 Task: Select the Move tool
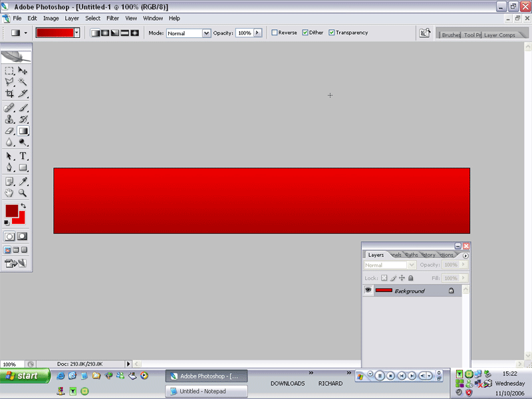coord(23,70)
